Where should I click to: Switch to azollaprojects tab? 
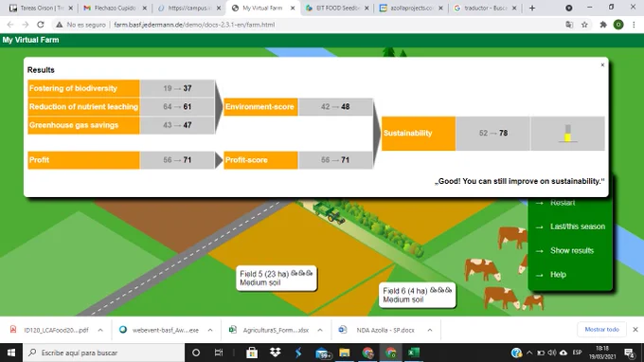click(411, 8)
